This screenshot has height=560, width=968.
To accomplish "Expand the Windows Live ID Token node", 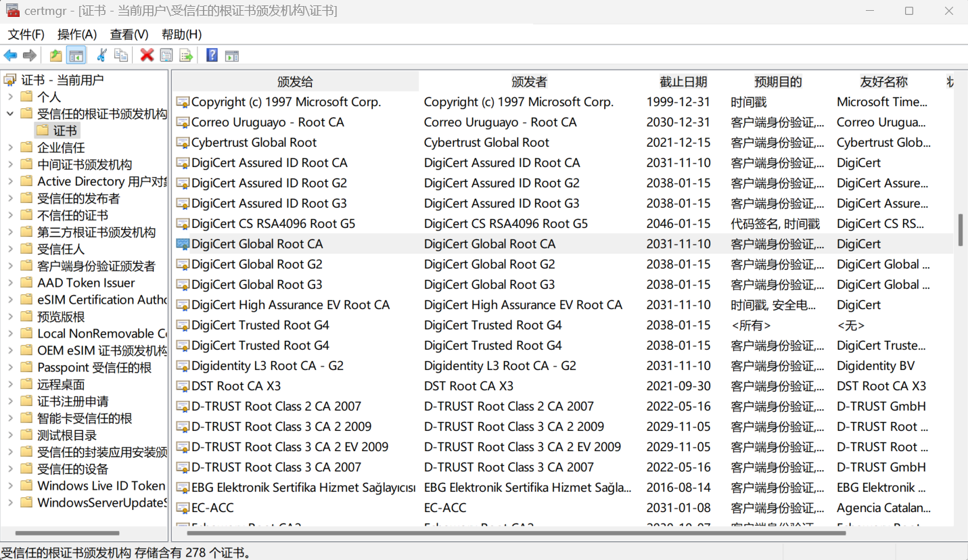I will [x=10, y=486].
